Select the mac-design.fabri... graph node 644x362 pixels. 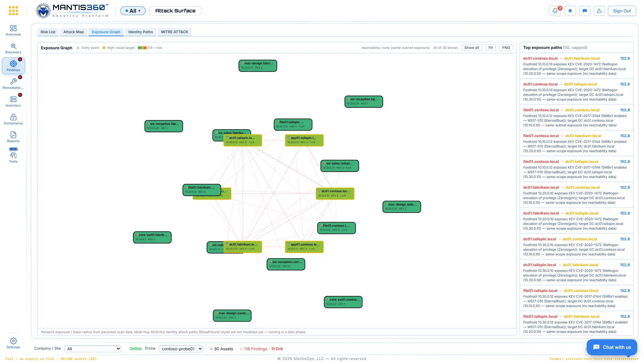click(258, 66)
